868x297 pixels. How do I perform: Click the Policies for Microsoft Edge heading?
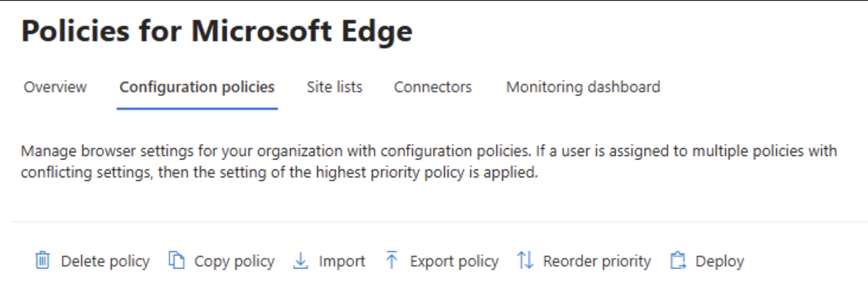tap(217, 31)
